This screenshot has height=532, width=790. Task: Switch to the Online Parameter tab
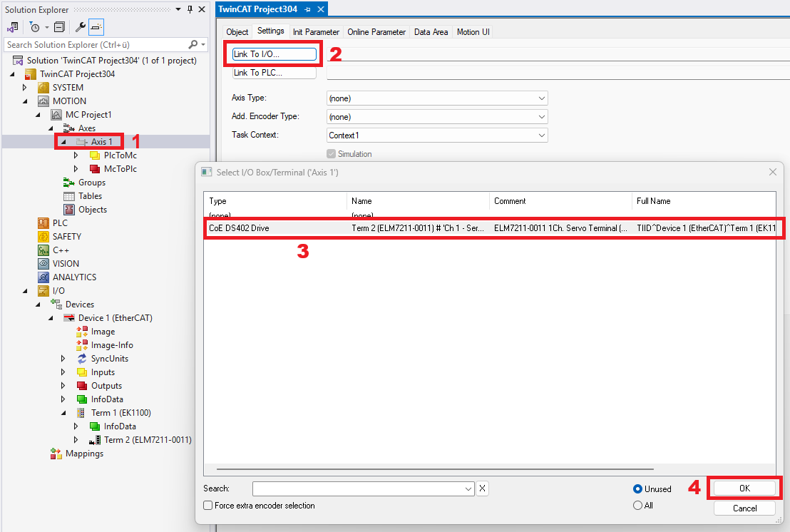click(376, 32)
